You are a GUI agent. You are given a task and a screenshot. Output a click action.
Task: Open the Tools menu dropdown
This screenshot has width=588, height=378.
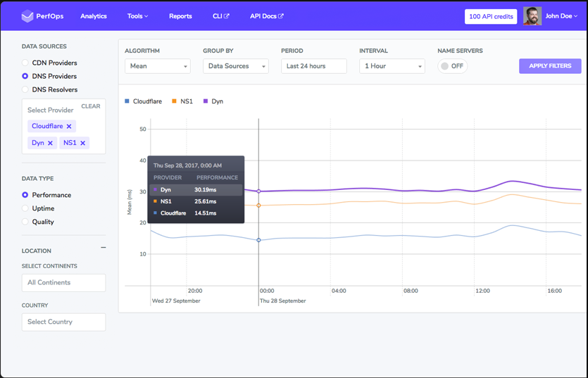tap(137, 16)
